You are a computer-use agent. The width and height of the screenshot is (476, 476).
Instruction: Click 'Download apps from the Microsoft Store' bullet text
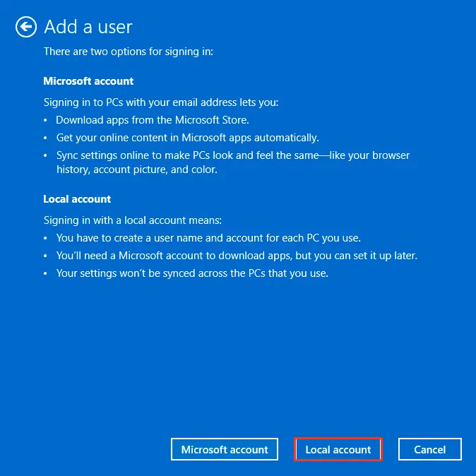[151, 120]
